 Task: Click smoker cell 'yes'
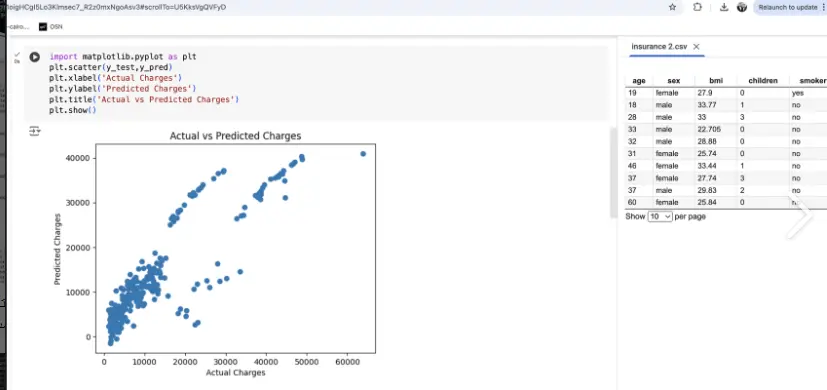tap(808, 93)
